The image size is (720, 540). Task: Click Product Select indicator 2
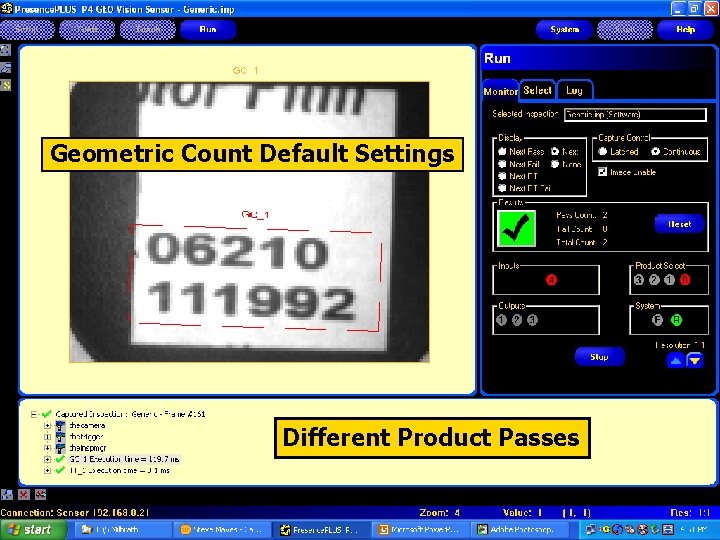tap(654, 280)
